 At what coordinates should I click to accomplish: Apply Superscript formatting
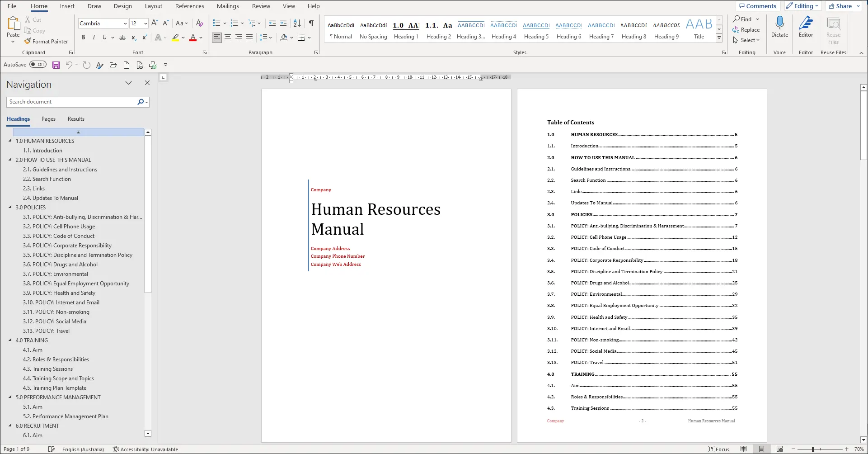point(145,38)
